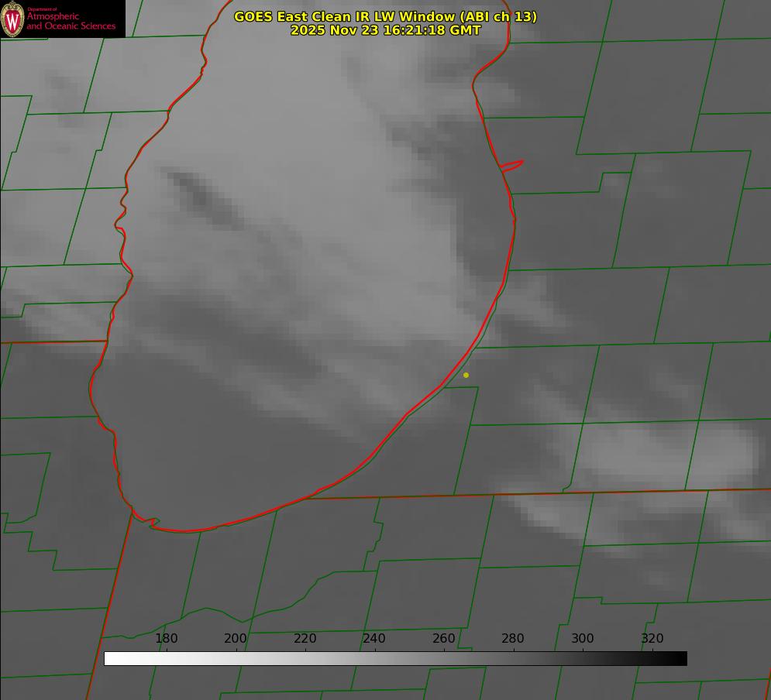Click the University of Wisconsin crest logo
The width and height of the screenshot is (771, 700).
click(x=12, y=19)
